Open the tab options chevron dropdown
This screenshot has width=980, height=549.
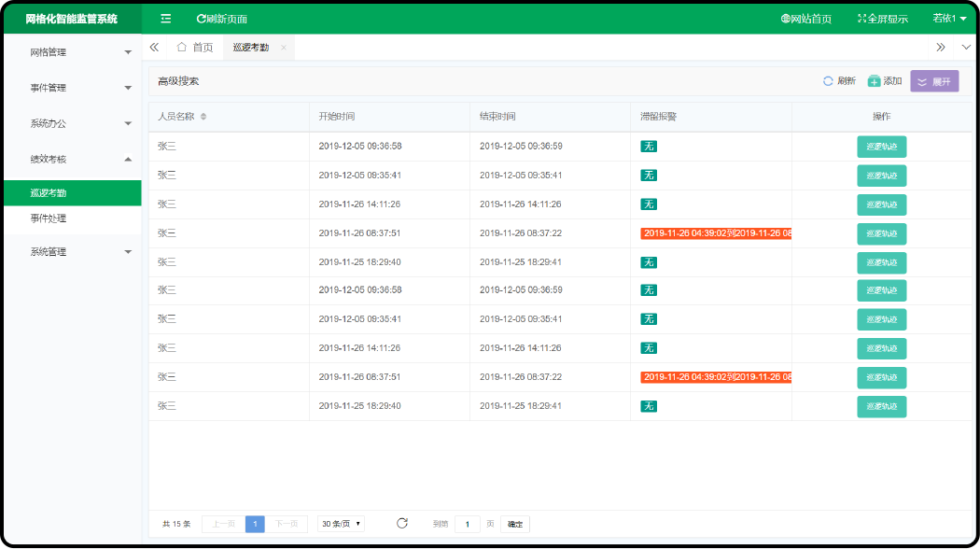(966, 48)
